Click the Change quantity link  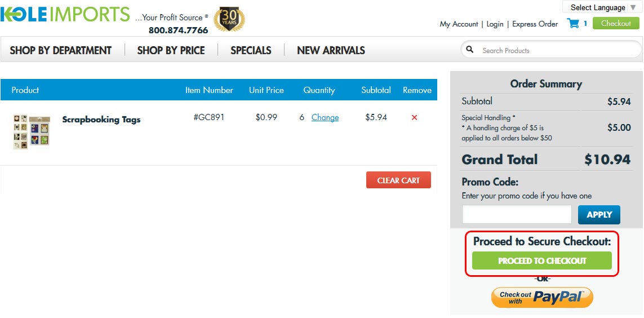pyautogui.click(x=325, y=117)
